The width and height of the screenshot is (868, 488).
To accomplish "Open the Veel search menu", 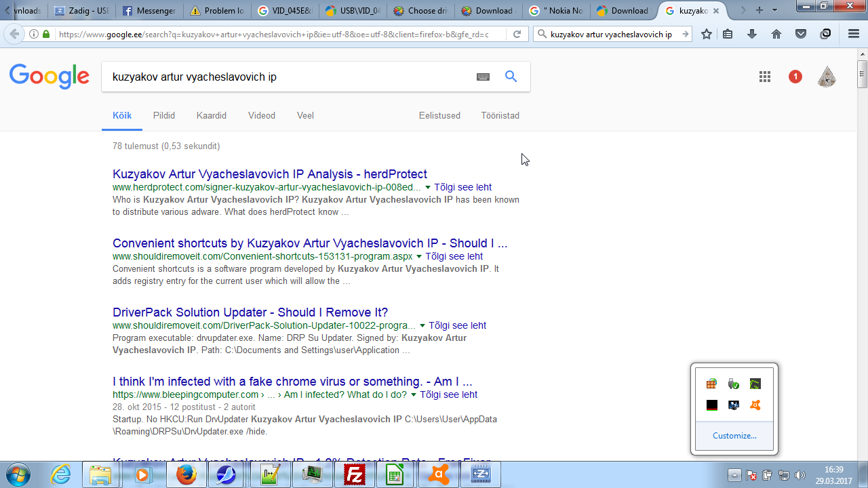I will click(305, 116).
